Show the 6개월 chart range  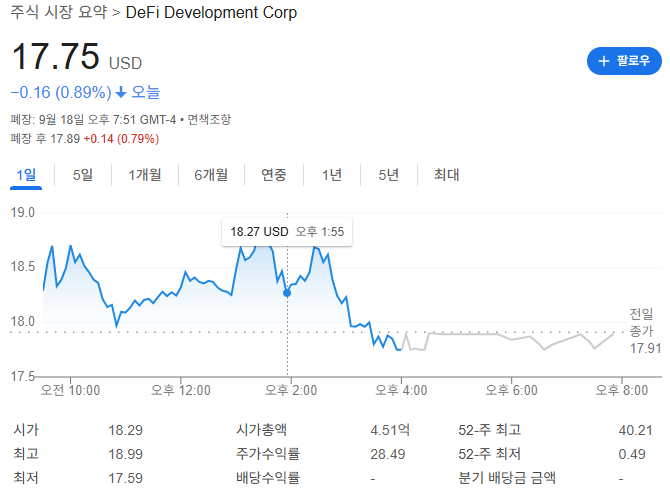(x=211, y=175)
